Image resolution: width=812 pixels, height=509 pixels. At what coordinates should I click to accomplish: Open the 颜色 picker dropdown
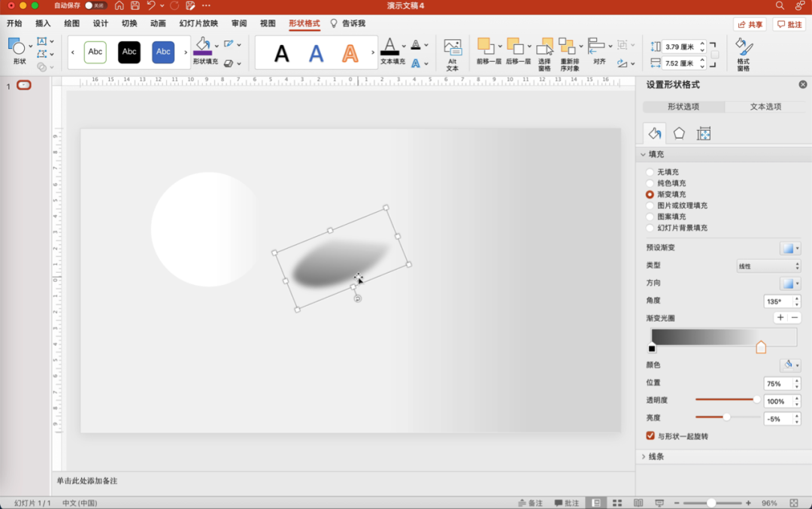[x=790, y=365]
